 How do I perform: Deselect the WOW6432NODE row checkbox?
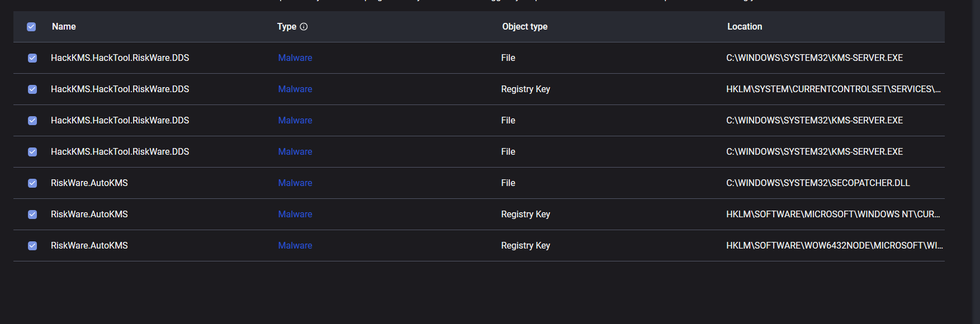[x=32, y=246]
